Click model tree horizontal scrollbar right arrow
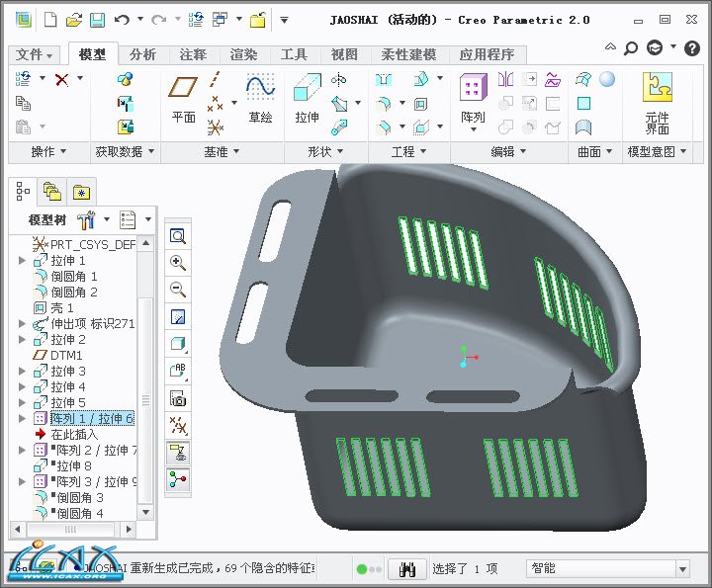The height and width of the screenshot is (588, 712). 129,529
